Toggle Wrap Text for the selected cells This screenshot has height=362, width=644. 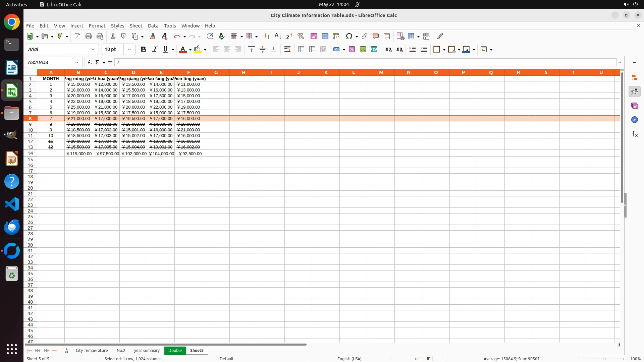287,49
